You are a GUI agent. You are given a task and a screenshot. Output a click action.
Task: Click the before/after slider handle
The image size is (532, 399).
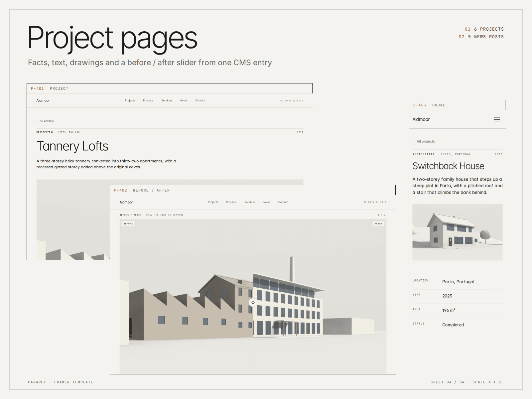253,303
